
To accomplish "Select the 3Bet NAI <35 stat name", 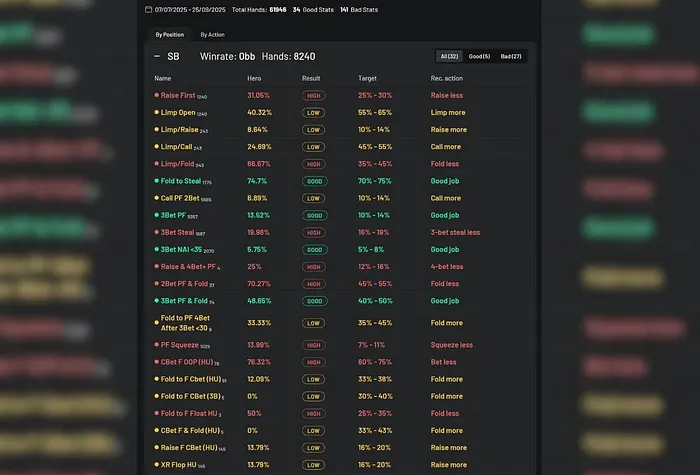I will coord(181,249).
